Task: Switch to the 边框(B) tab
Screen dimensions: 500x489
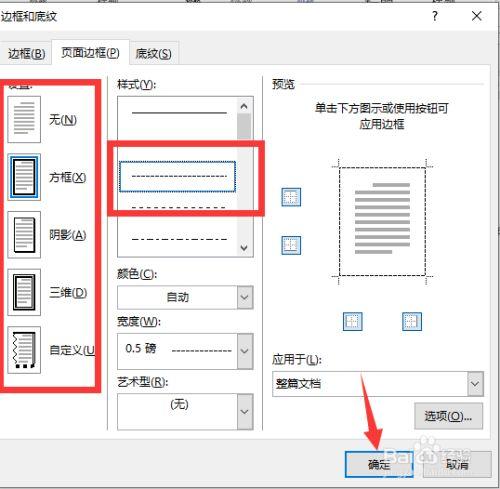Action: [x=26, y=53]
